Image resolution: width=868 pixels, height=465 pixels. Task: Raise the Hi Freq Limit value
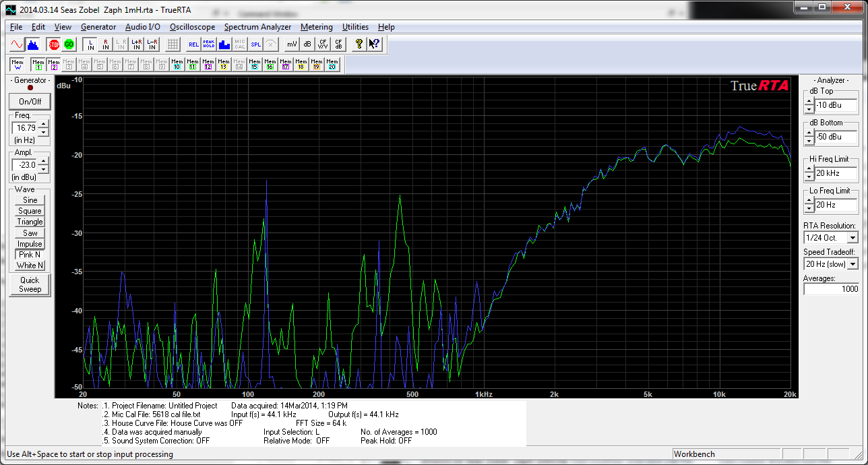click(x=809, y=170)
